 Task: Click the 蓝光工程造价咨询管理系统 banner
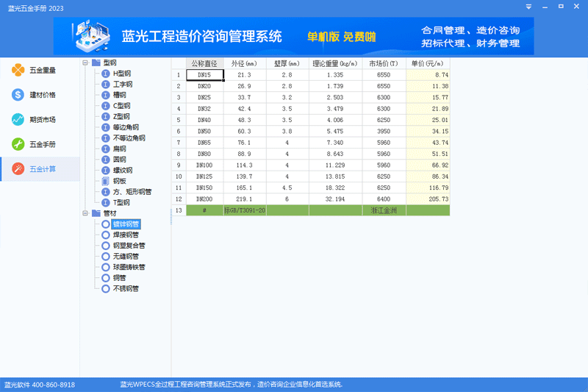coord(293,36)
